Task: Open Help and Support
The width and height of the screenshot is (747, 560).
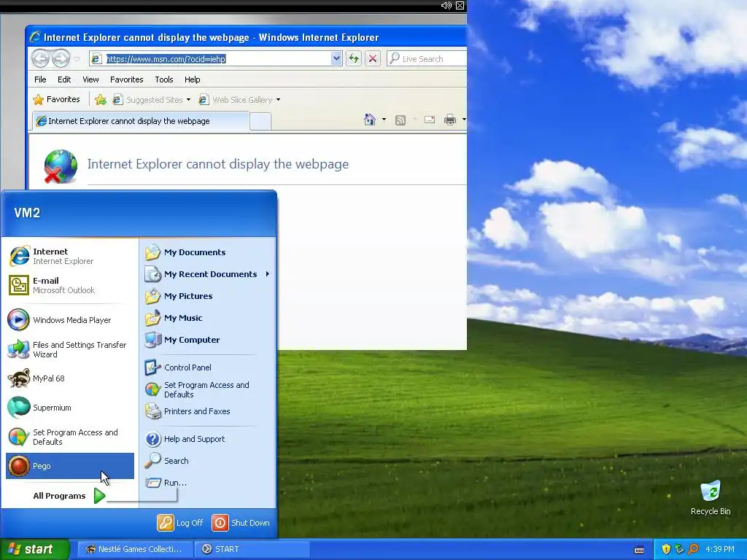Action: coord(208,439)
